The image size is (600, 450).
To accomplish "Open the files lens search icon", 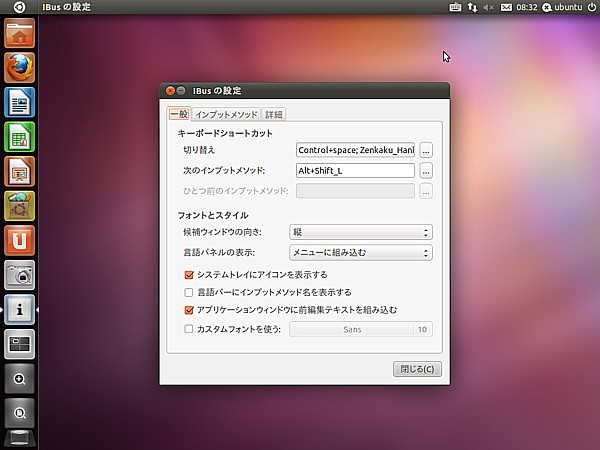I will pos(20,413).
